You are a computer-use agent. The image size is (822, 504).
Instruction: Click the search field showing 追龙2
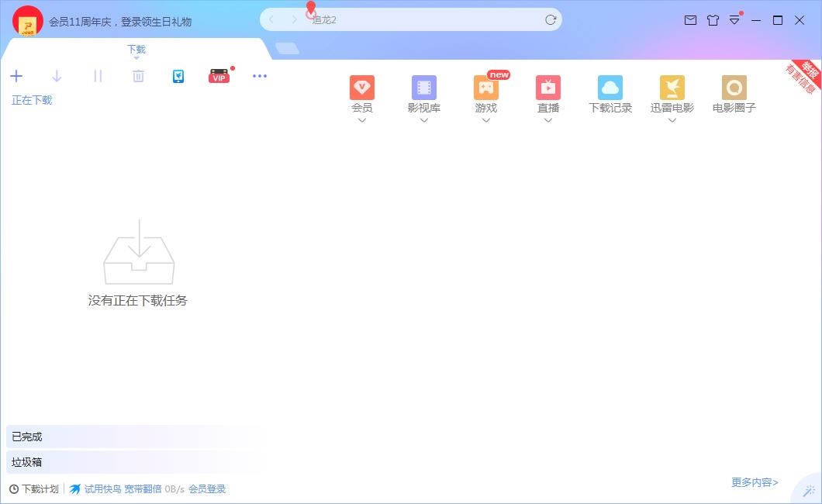[x=411, y=19]
